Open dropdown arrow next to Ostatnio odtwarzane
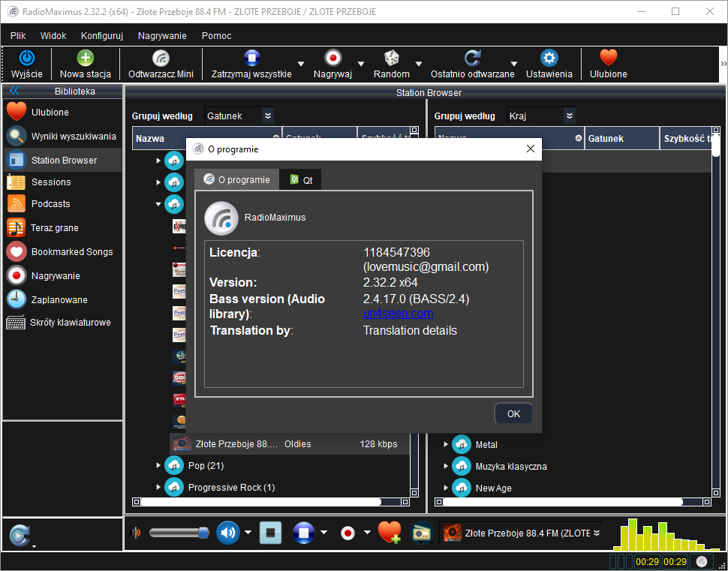Screen dimensions: 728x571 pyautogui.click(x=514, y=64)
